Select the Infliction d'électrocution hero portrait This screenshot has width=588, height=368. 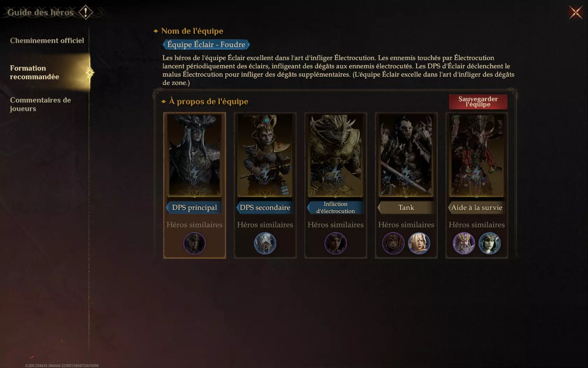[336, 156]
